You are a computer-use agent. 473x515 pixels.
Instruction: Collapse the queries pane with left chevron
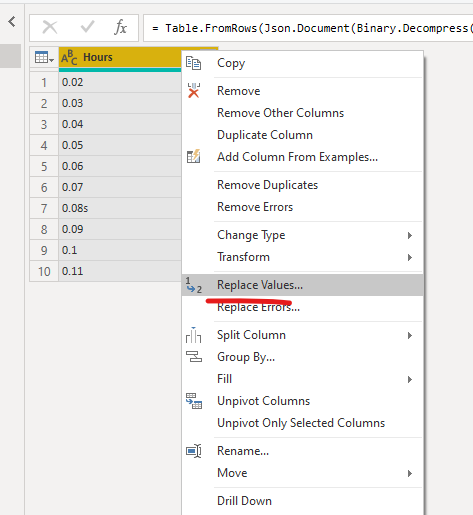12,22
